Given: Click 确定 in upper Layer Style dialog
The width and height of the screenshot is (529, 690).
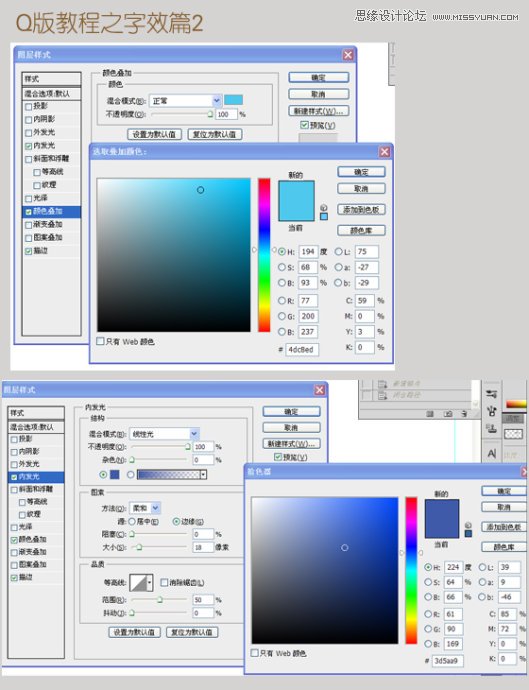Looking at the screenshot, I should (x=319, y=78).
